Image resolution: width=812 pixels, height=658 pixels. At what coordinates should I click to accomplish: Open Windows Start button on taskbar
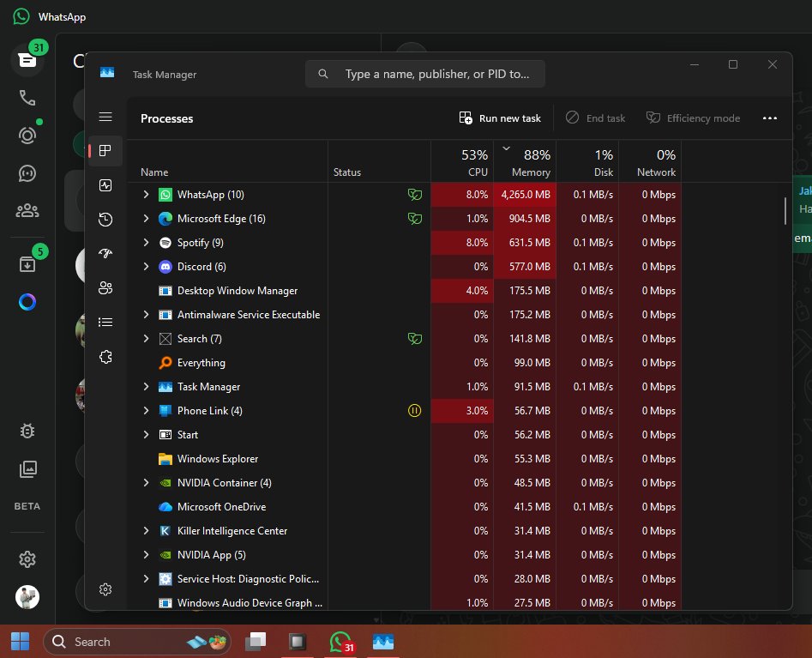pos(21,642)
